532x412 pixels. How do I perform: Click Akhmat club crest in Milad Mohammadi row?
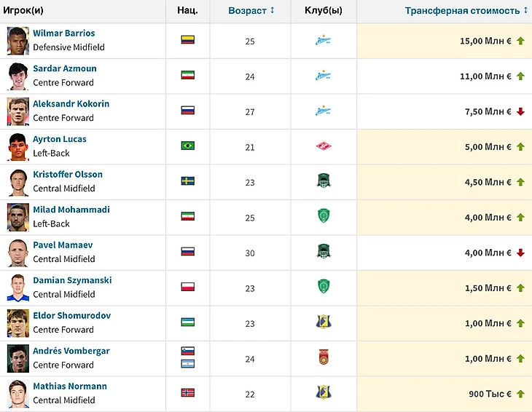324,216
